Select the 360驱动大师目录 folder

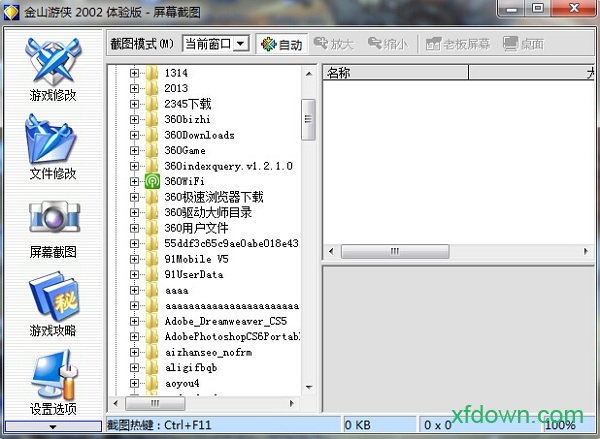[208, 212]
